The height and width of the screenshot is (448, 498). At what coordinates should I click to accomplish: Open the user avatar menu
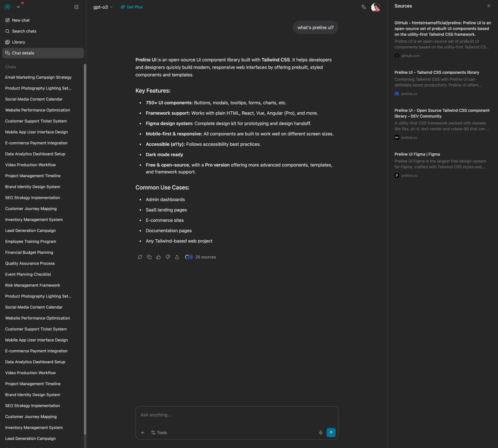(x=375, y=7)
